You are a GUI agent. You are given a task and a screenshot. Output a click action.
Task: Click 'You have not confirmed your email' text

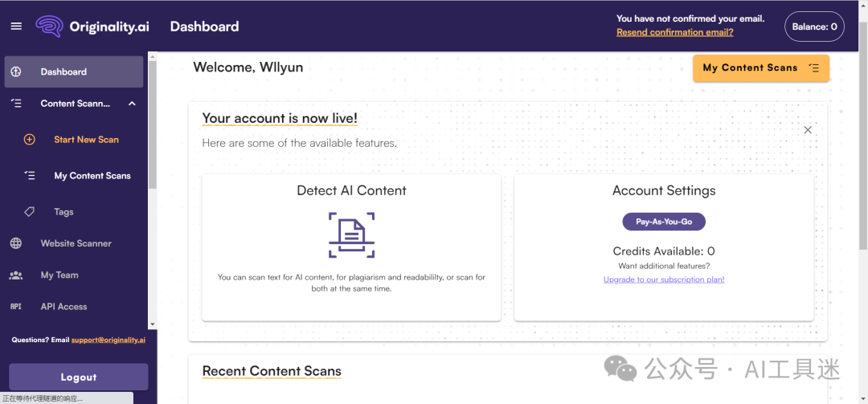[x=690, y=18]
